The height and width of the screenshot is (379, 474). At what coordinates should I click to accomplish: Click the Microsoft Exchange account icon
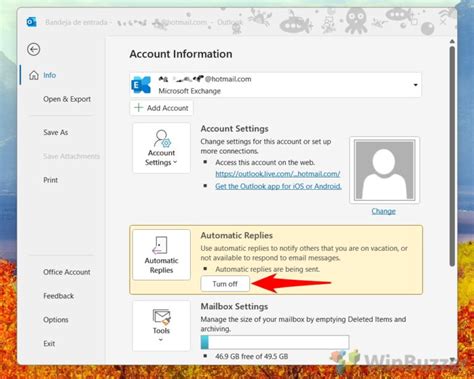click(x=141, y=85)
